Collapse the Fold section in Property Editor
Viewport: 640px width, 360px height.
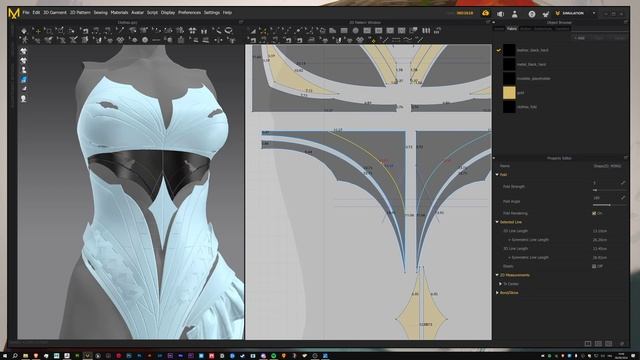click(497, 175)
